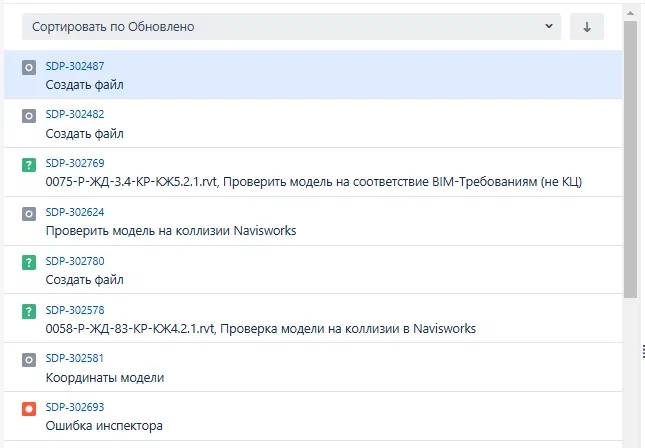
Task: Select the issue 'Проверить модель на коллизии Navisworks'
Action: click(x=170, y=231)
